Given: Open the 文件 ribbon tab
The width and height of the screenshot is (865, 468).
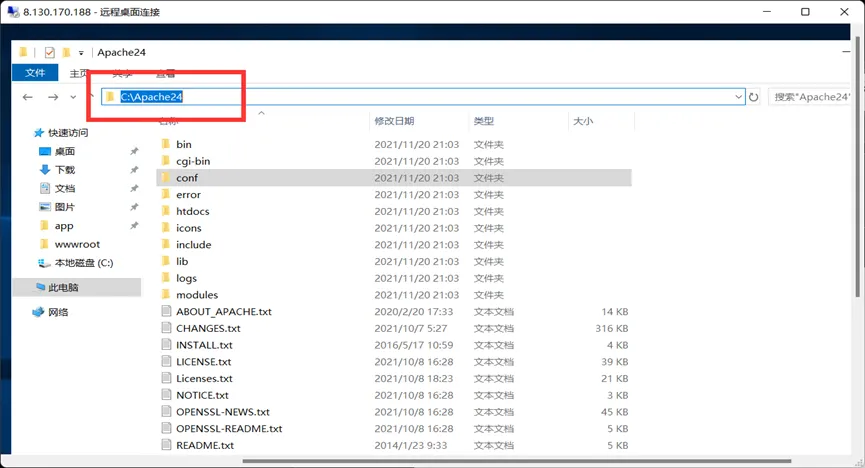Looking at the screenshot, I should click(35, 72).
